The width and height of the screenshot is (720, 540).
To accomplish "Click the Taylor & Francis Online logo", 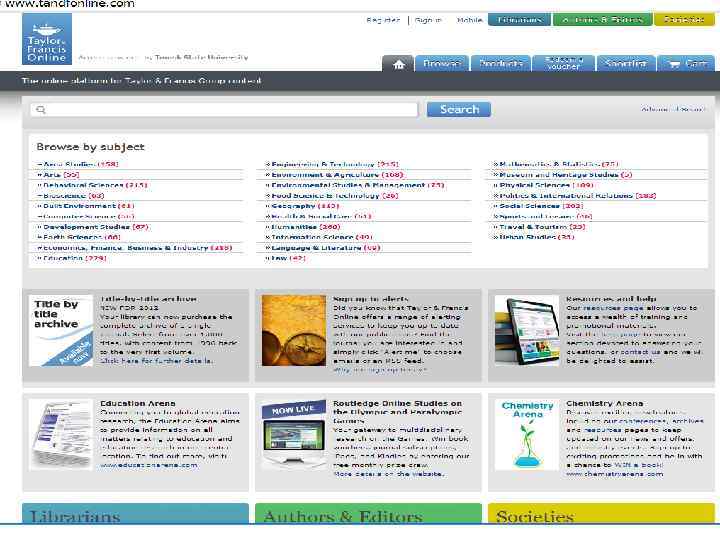I will [x=47, y=39].
